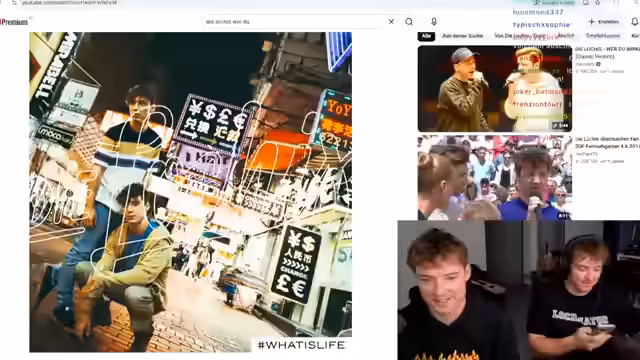Viewport: 640px width, 360px height.
Task: Clear the search box with the X
Action: (391, 22)
